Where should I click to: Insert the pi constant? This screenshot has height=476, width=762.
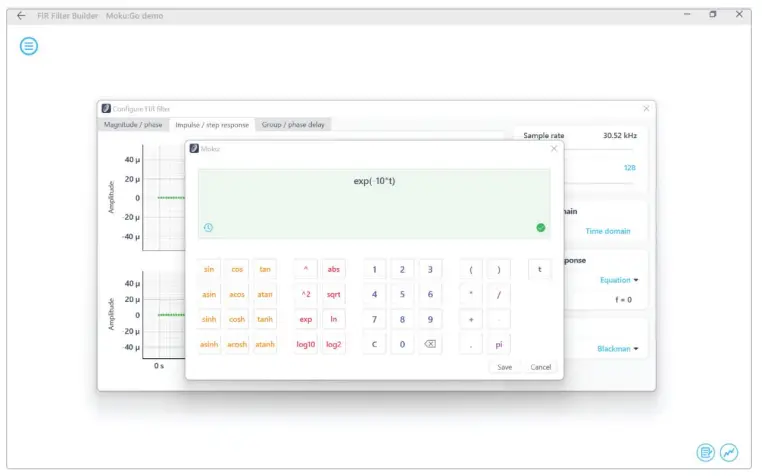point(499,344)
